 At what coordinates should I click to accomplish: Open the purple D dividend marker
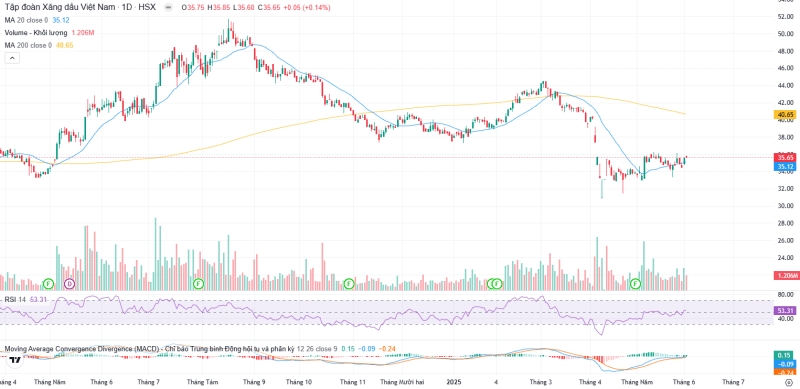coord(69,283)
